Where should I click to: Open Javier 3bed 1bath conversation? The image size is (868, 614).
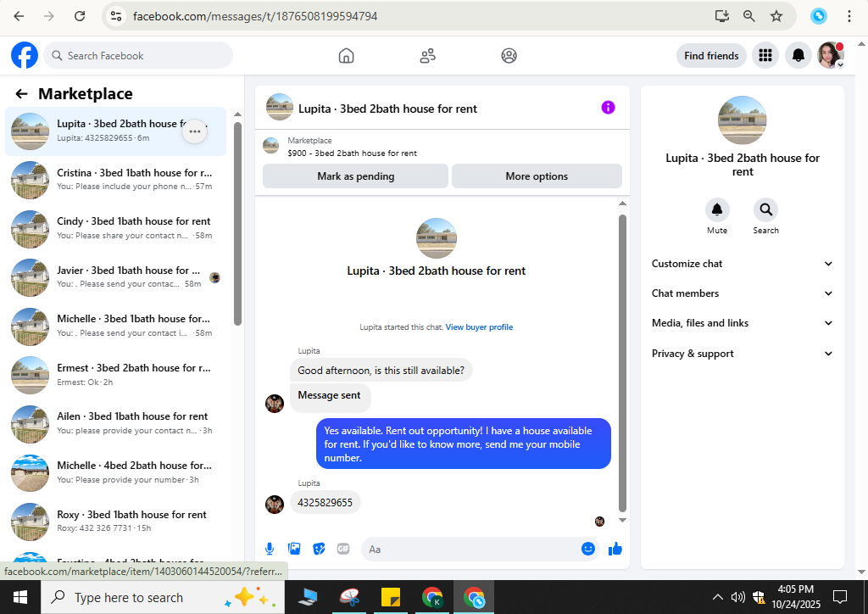point(115,276)
